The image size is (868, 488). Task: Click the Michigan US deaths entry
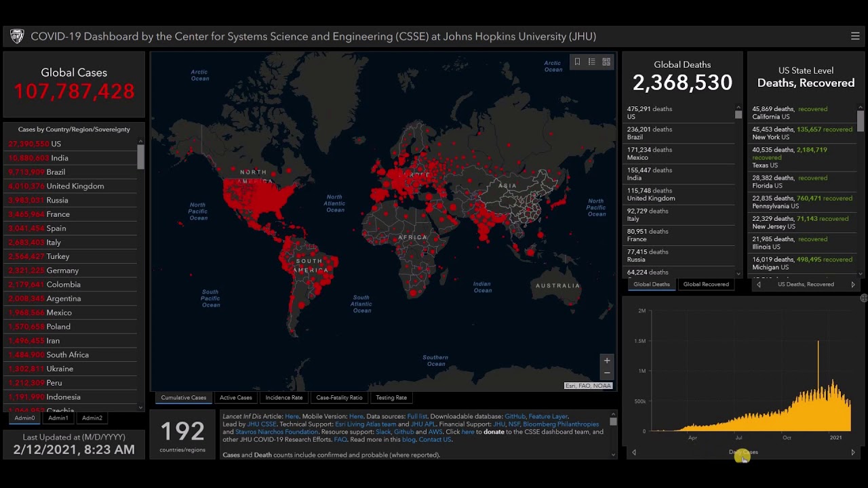pyautogui.click(x=803, y=263)
